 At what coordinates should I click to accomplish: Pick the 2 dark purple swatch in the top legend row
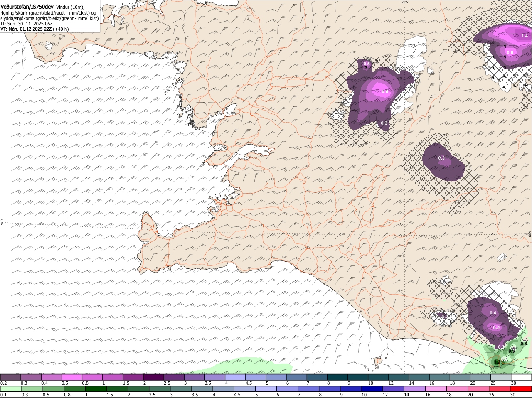click(153, 377)
